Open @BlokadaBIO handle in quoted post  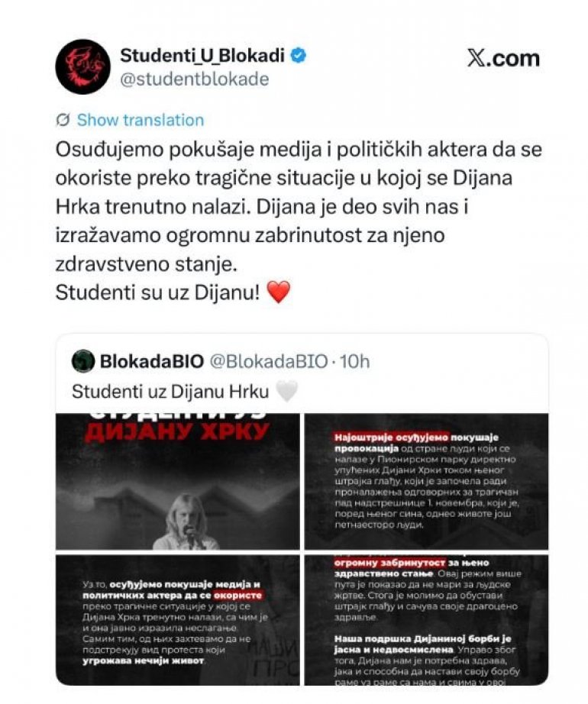click(268, 361)
